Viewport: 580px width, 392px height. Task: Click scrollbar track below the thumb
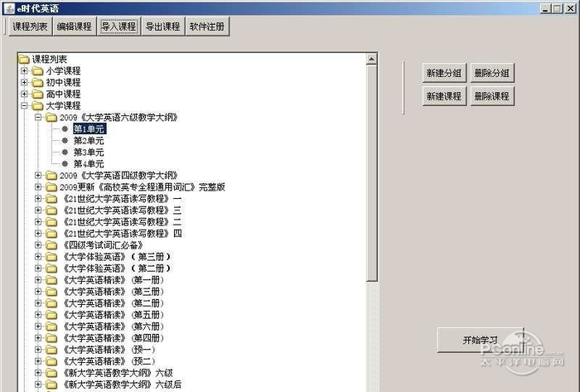tap(371, 336)
